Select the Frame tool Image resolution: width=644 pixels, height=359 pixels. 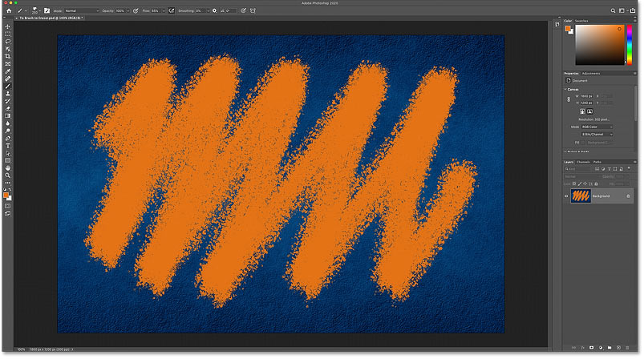[x=8, y=63]
